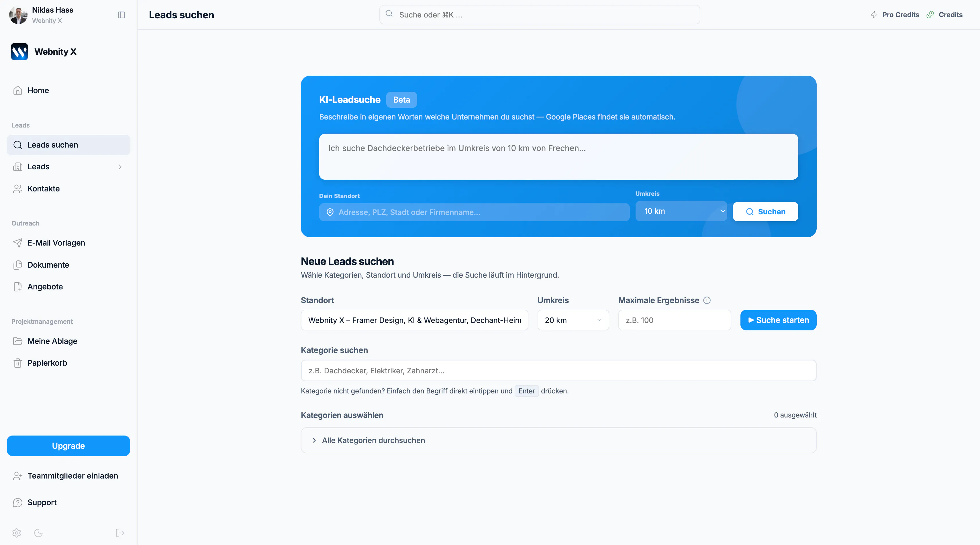
Task: Open the 10 km Umkreis dropdown
Action: (681, 211)
